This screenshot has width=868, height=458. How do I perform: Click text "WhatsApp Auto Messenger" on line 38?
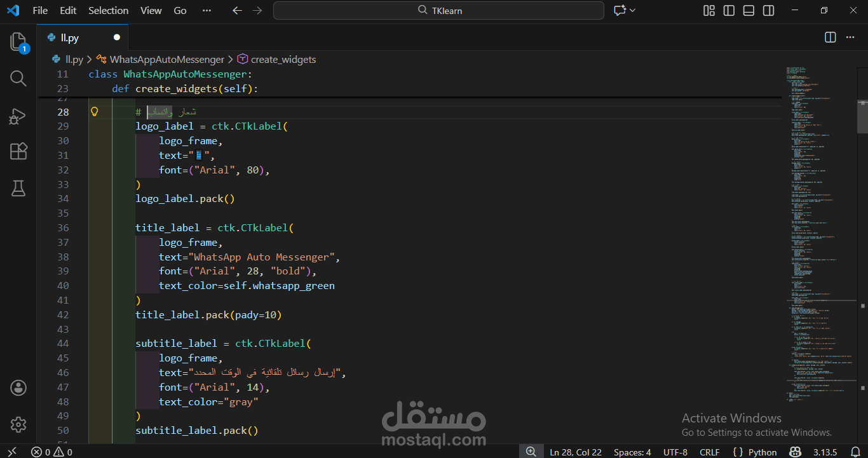coord(261,257)
